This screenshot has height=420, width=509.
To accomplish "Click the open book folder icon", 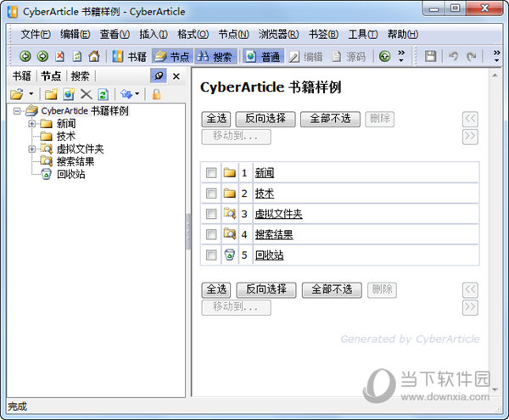I will 17,94.
